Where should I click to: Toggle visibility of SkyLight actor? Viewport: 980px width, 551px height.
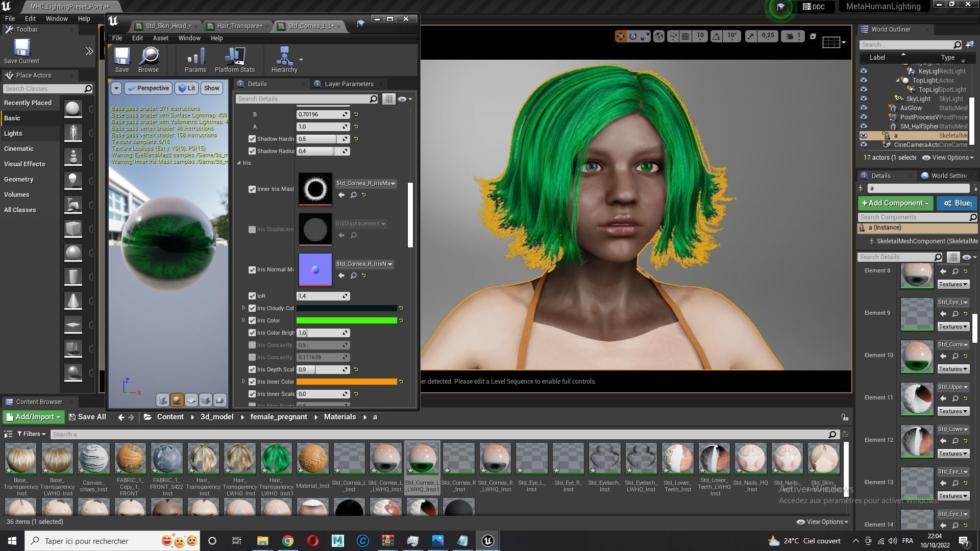pos(863,99)
